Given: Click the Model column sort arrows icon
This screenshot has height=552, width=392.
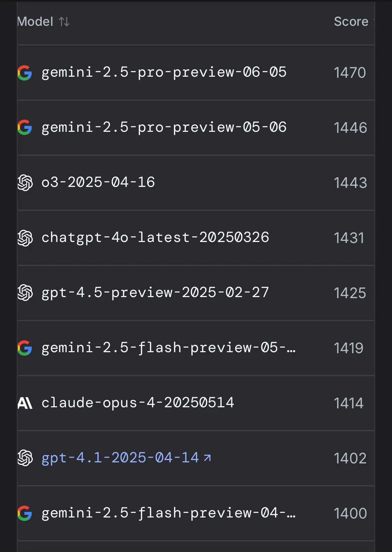Looking at the screenshot, I should click(64, 22).
